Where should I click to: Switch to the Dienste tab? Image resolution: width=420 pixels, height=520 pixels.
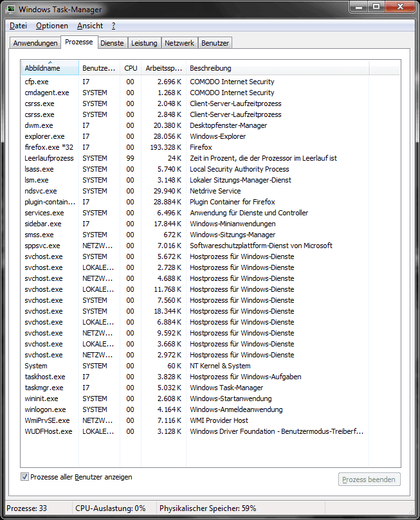112,43
